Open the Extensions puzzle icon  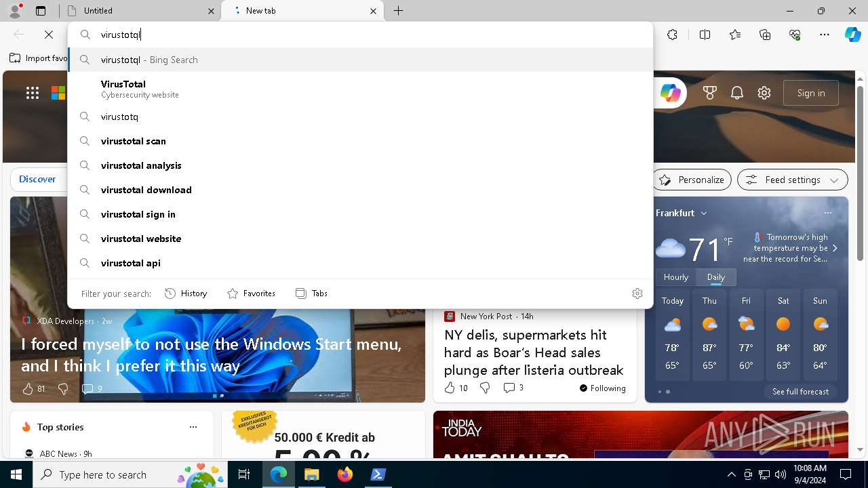(x=672, y=35)
